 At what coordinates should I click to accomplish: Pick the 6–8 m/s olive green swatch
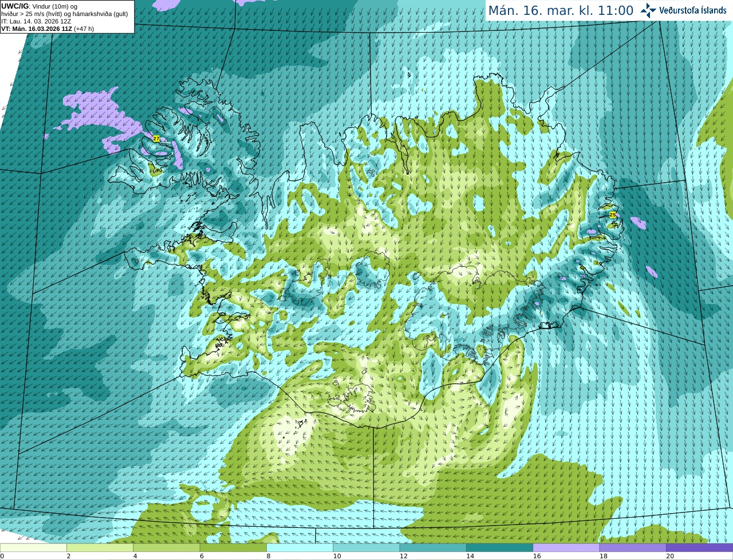pyautogui.click(x=233, y=547)
